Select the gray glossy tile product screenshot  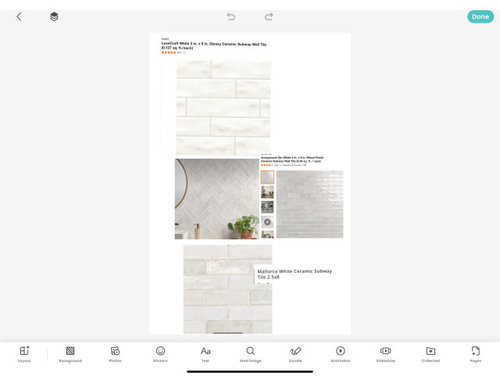(302, 196)
